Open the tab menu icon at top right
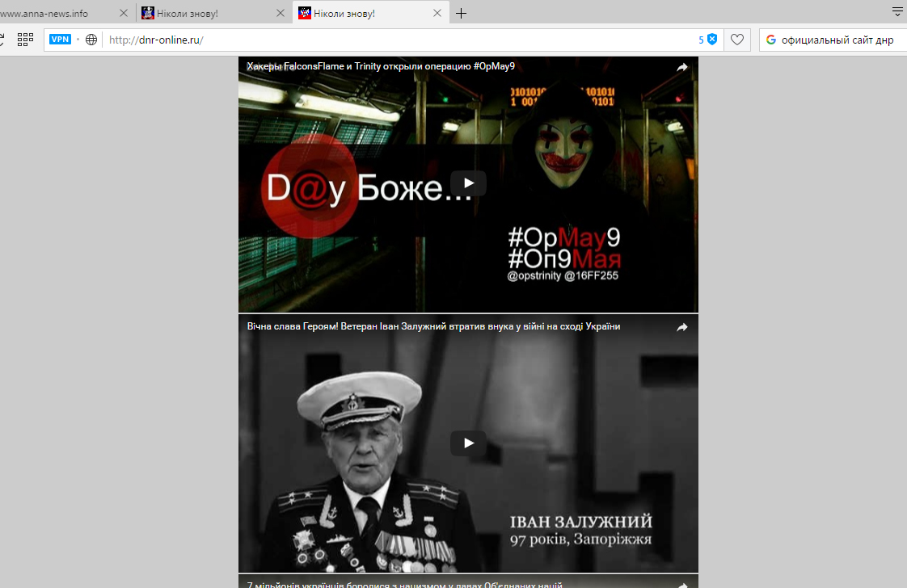The image size is (907, 588). tap(897, 12)
